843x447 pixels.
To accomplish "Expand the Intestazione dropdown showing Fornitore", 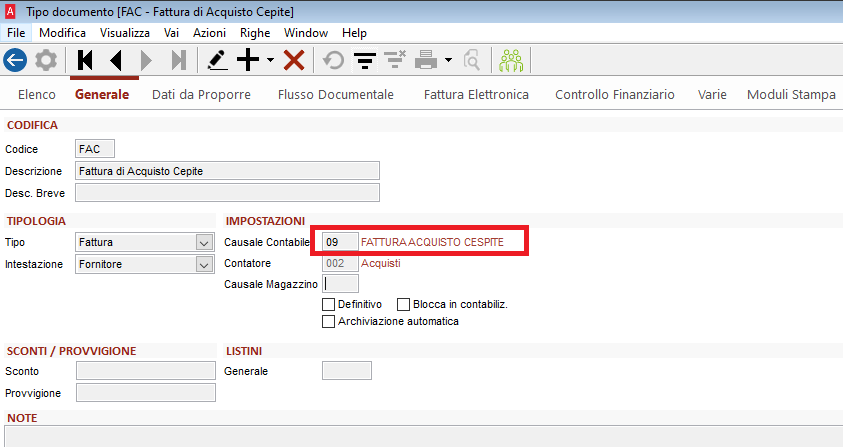I will coord(204,265).
